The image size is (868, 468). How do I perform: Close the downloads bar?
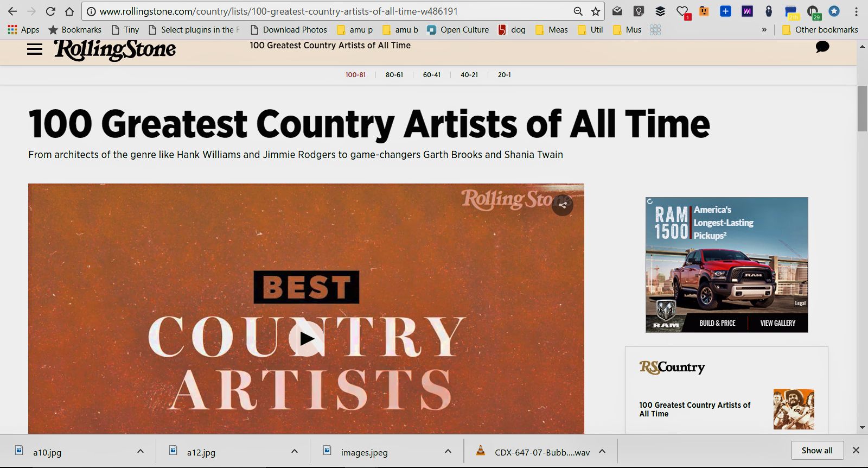coord(856,450)
